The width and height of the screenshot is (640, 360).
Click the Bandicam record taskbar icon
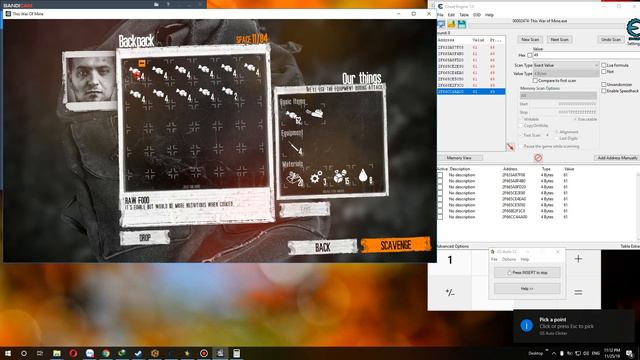click(204, 353)
